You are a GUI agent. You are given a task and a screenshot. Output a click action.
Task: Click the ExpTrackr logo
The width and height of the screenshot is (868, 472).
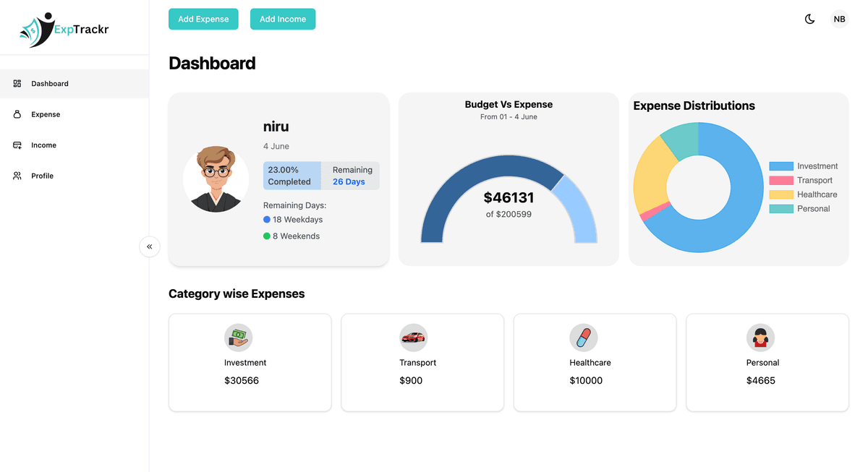pos(64,30)
